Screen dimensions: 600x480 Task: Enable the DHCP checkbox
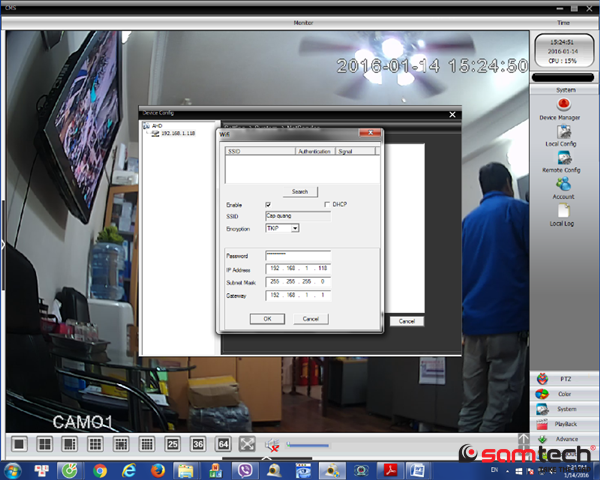327,204
